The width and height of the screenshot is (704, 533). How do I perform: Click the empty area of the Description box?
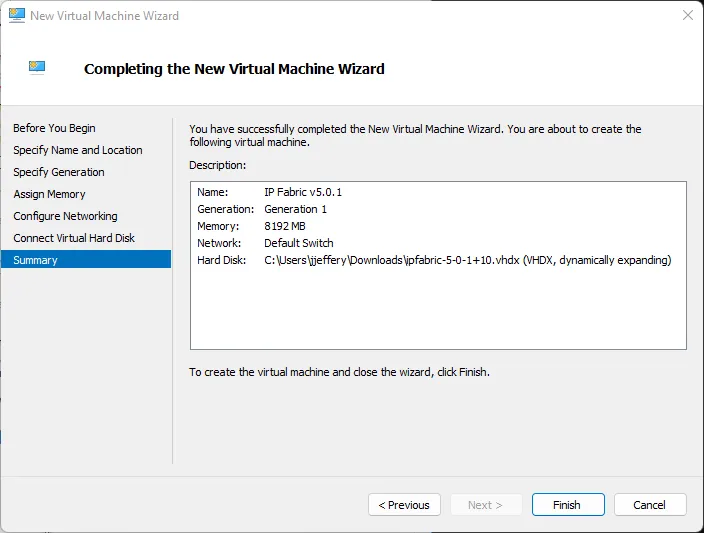pyautogui.click(x=437, y=310)
